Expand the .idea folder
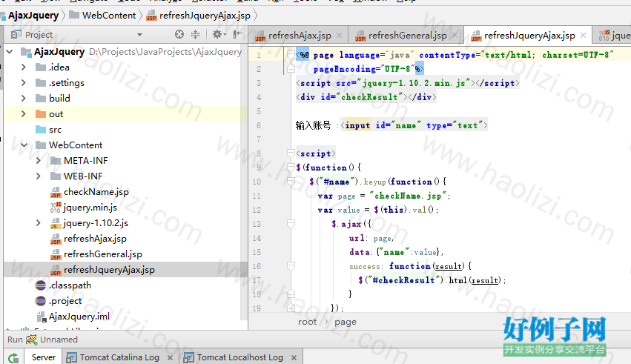This screenshot has height=364, width=631. (23, 67)
